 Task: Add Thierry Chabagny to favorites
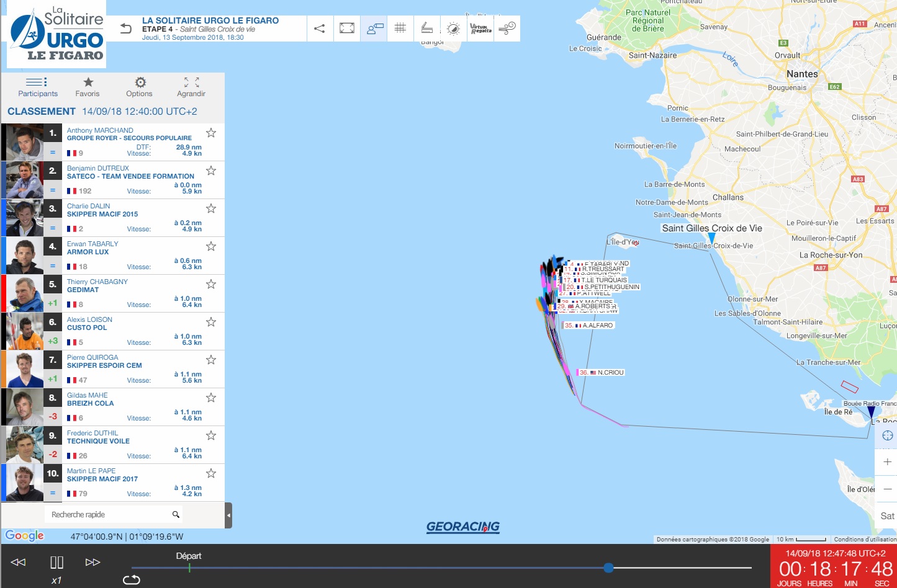point(211,284)
